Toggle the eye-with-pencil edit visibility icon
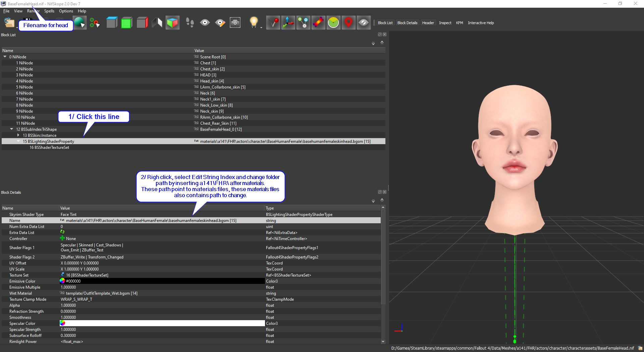 pos(220,22)
